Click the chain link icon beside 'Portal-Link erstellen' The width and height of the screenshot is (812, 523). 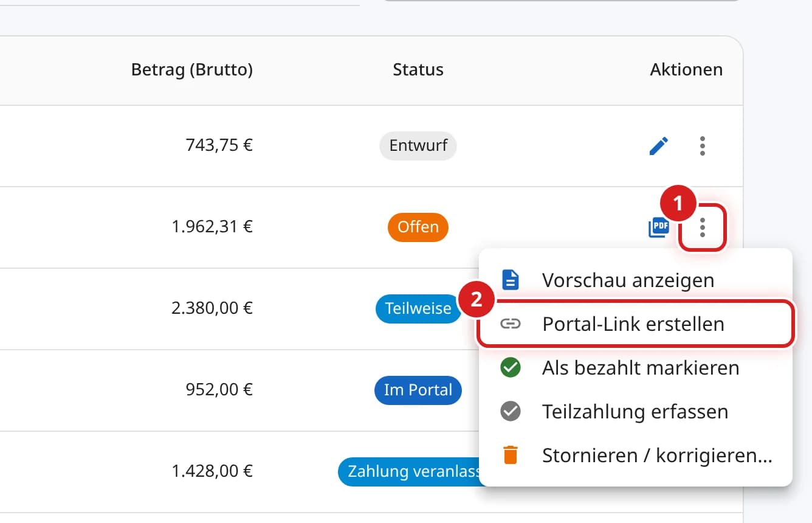click(511, 324)
